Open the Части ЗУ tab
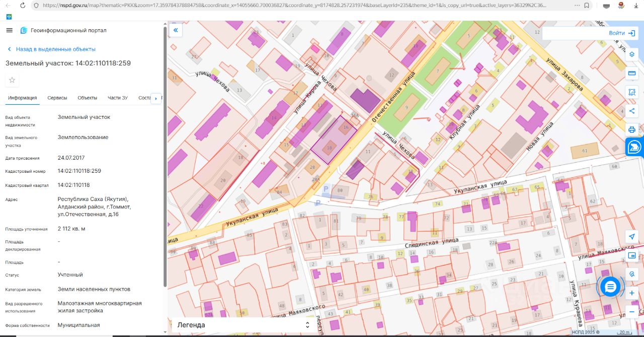The height and width of the screenshot is (337, 644). pos(117,98)
